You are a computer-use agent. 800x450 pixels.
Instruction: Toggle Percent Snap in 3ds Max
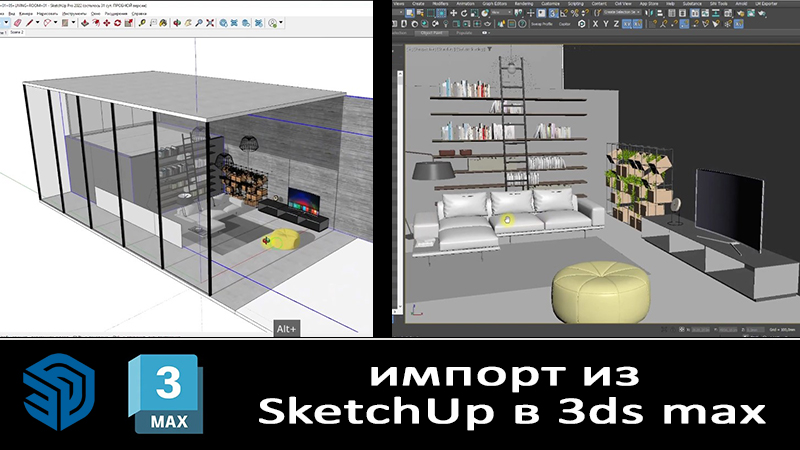pyautogui.click(x=574, y=13)
